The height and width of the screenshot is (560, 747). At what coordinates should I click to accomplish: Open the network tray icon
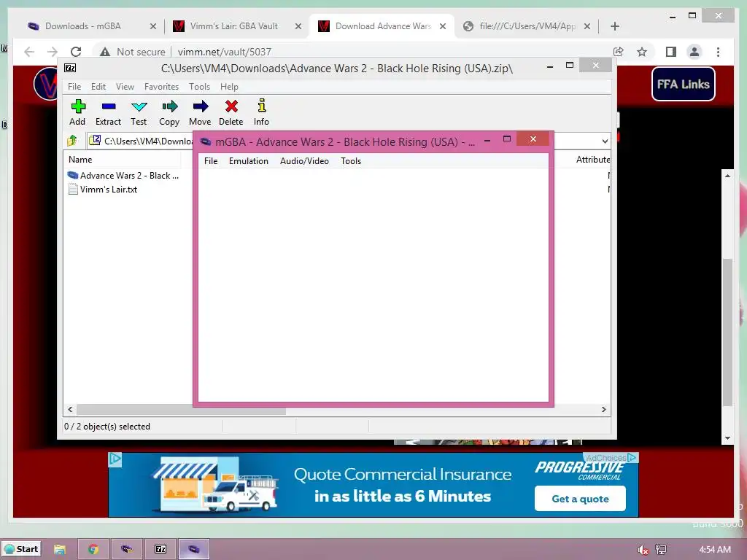pyautogui.click(x=661, y=550)
